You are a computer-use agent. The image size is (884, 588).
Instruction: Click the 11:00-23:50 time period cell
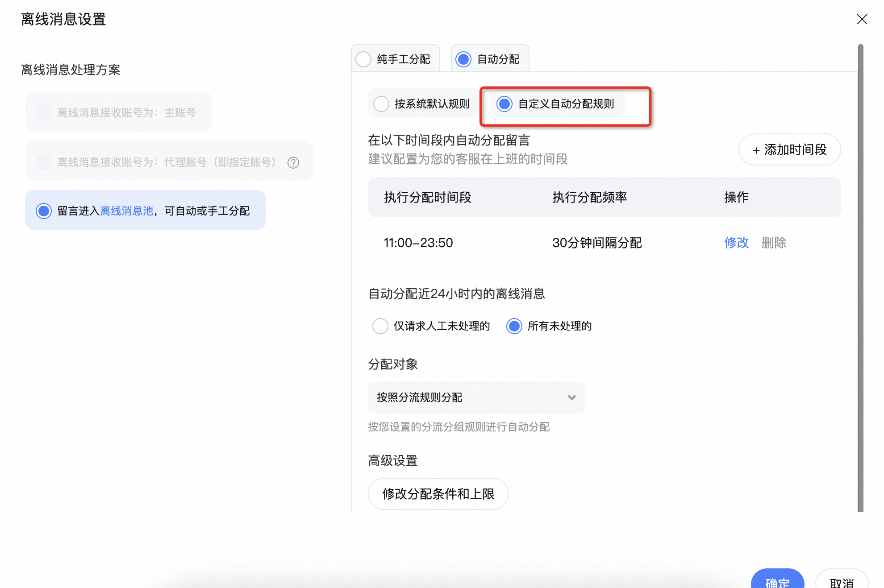coord(418,243)
